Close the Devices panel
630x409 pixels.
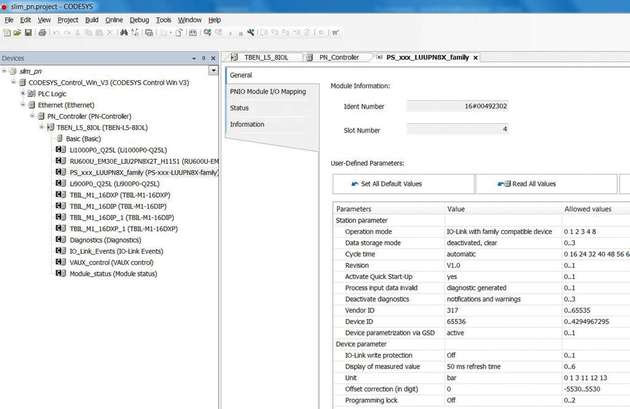[213, 59]
